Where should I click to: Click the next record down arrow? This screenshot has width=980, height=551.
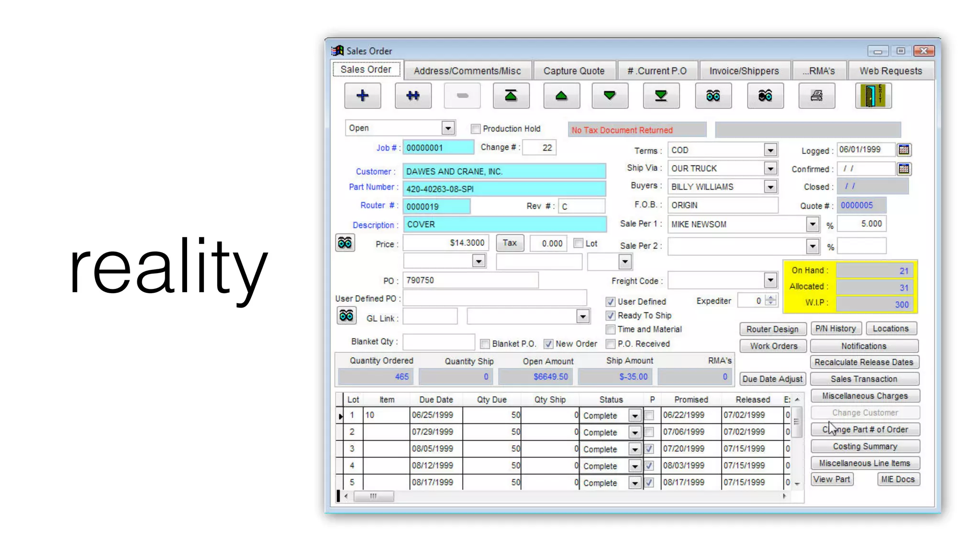609,96
